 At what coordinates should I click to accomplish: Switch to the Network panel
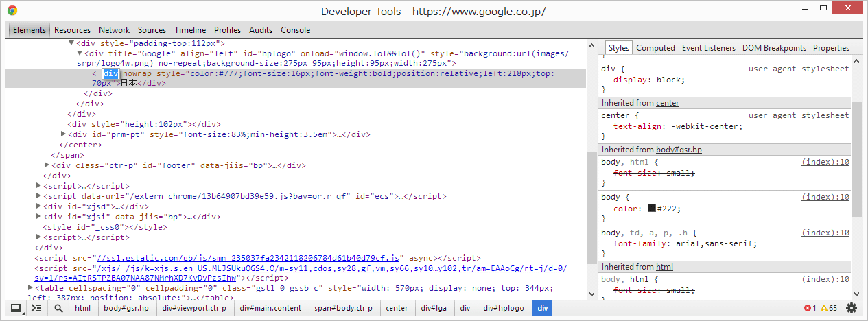114,30
